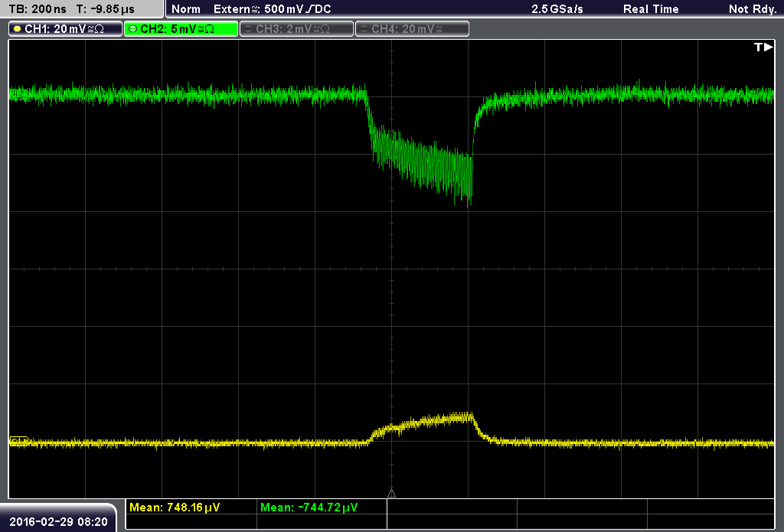Click the Norm trigger mode label
This screenshot has height=532, width=784.
pos(186,9)
